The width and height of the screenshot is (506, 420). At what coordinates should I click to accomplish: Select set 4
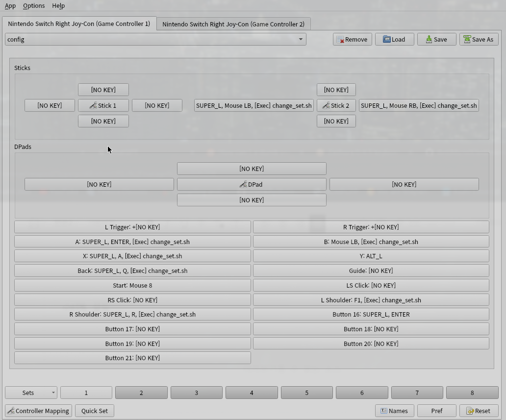[252, 393]
